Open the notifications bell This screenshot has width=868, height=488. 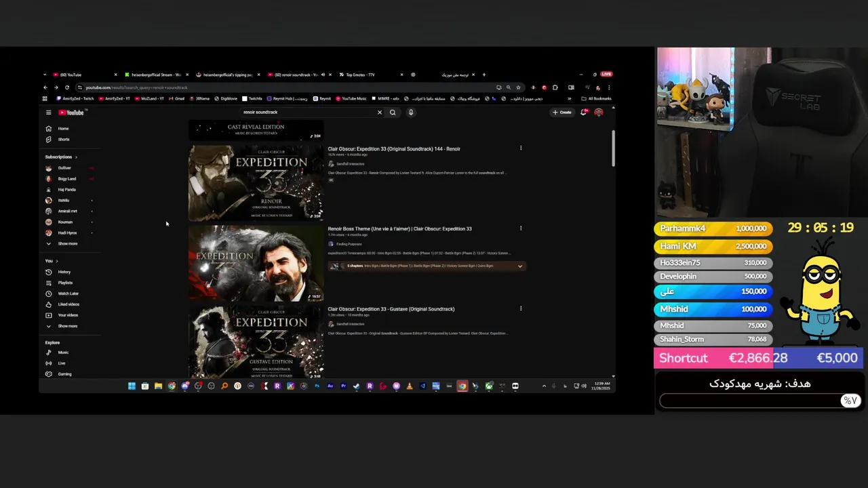(584, 113)
